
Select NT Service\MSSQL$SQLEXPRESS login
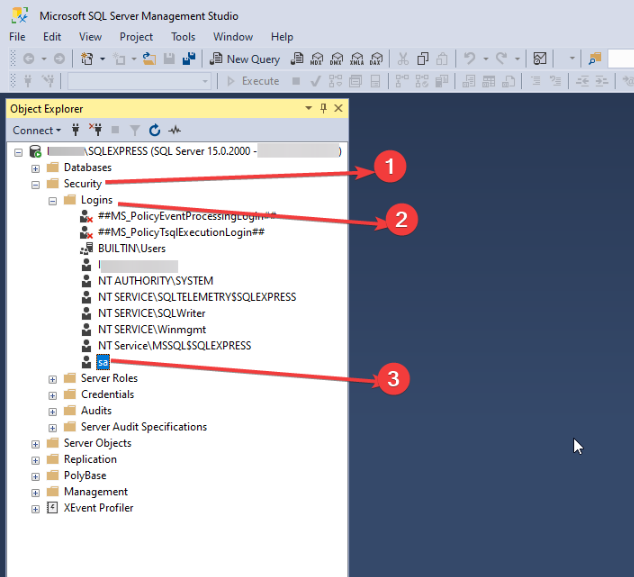coord(175,345)
